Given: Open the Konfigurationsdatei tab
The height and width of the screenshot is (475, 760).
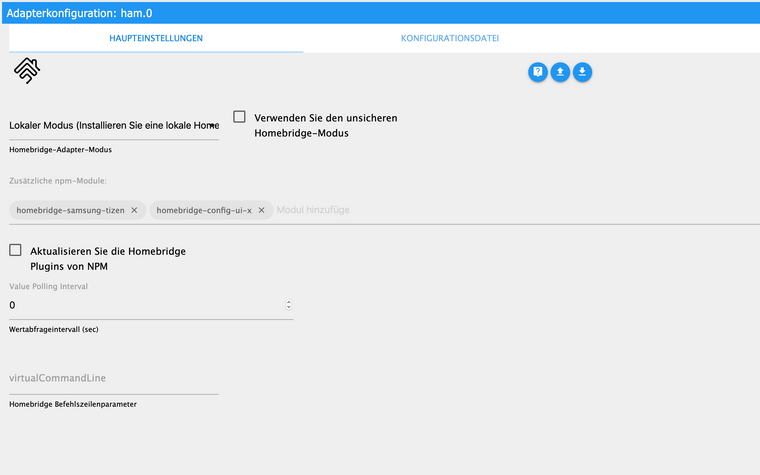Looking at the screenshot, I should click(x=450, y=38).
